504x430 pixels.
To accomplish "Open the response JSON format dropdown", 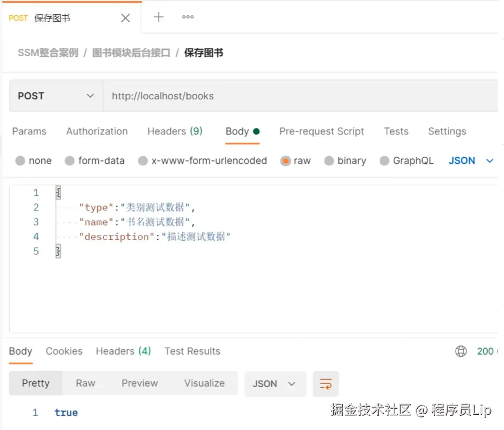I will click(x=275, y=384).
